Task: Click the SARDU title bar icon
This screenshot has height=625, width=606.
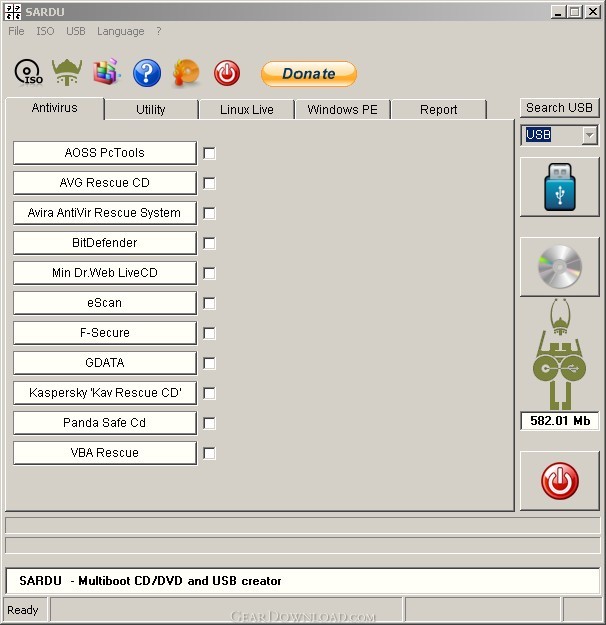Action: [x=13, y=12]
